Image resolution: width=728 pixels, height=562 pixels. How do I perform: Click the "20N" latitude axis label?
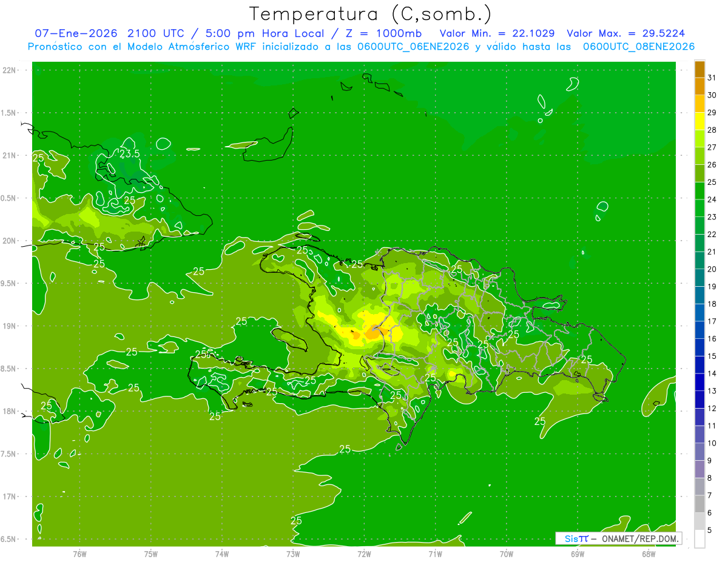pyautogui.click(x=10, y=241)
